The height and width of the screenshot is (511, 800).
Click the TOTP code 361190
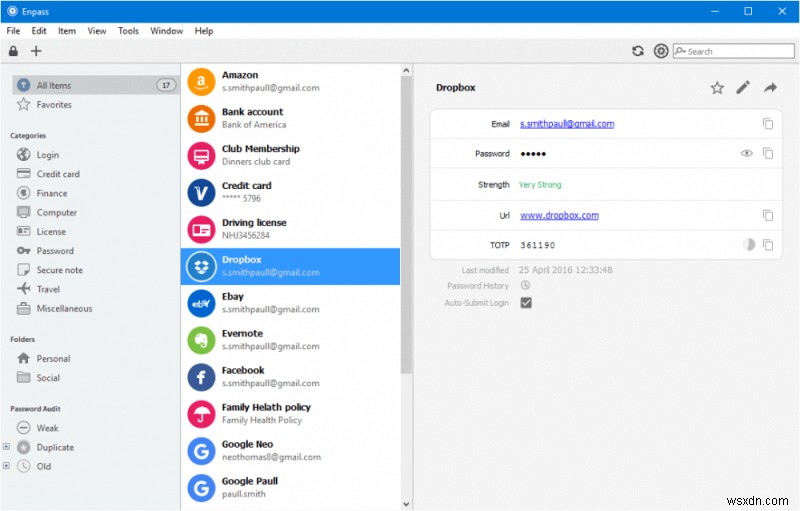tap(537, 245)
